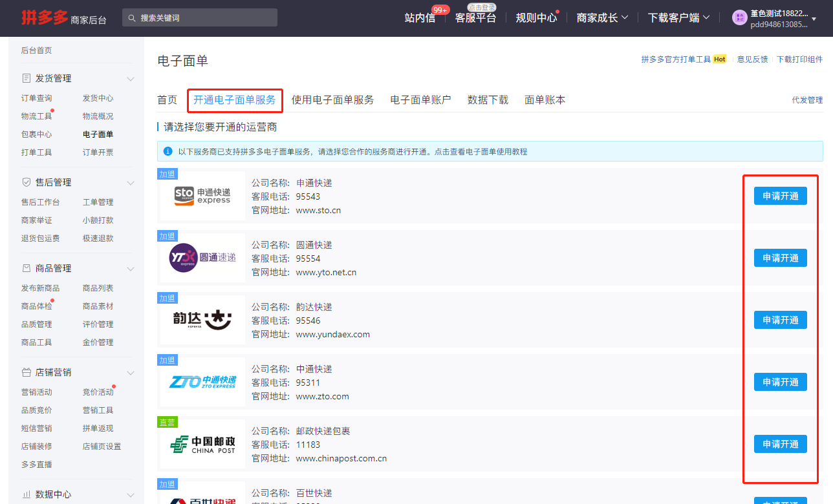Viewport: 833px width, 504px height.
Task: Open the 商家成长 dropdown menu
Action: coord(602,18)
